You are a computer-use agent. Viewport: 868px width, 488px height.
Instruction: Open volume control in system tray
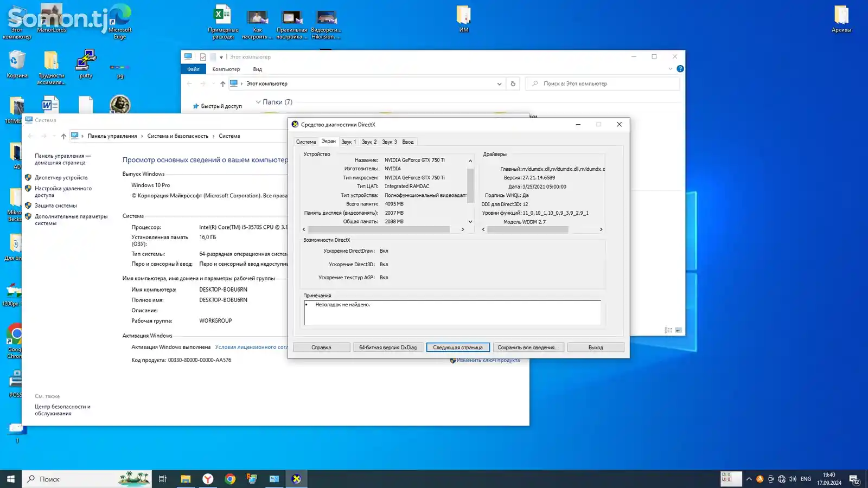click(x=792, y=479)
